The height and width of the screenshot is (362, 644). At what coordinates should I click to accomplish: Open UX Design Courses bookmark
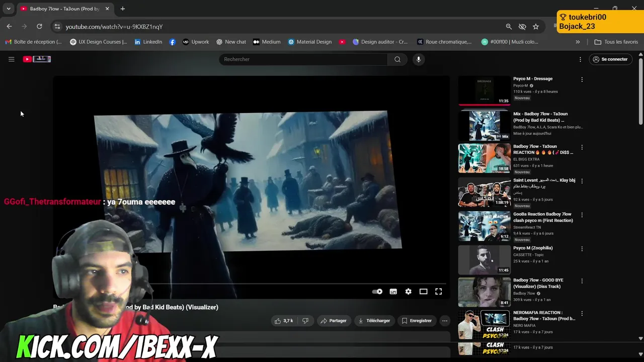tap(99, 42)
